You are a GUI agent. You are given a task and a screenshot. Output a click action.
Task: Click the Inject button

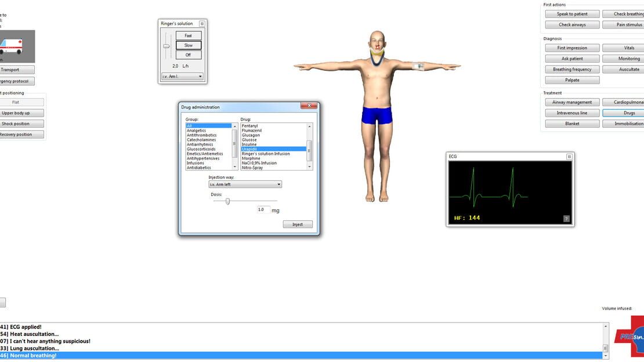pyautogui.click(x=298, y=225)
